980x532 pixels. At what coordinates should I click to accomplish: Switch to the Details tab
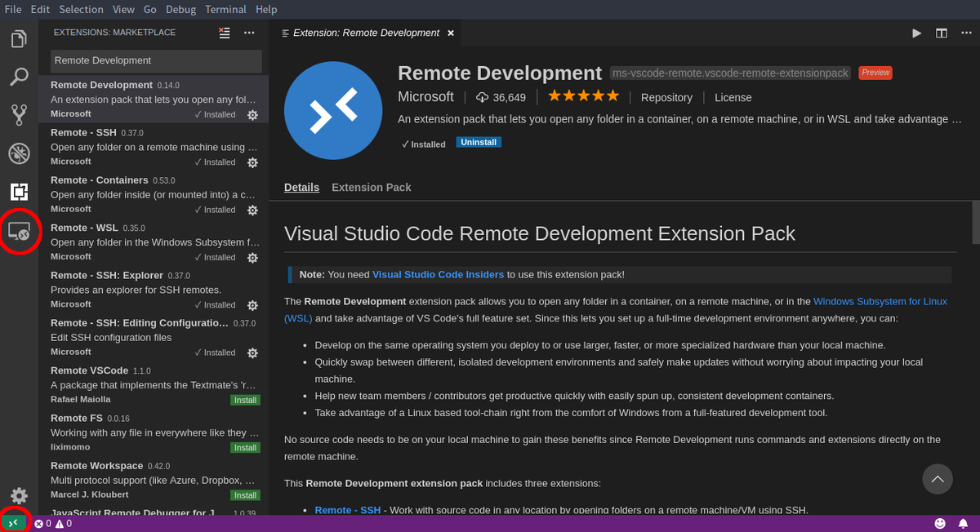tap(301, 187)
